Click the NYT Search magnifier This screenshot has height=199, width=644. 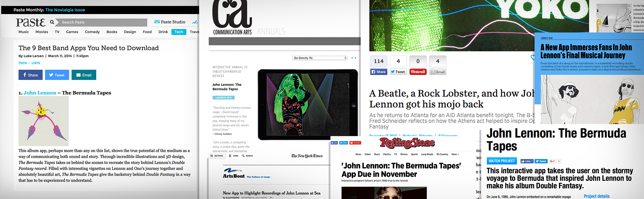click(248, 156)
